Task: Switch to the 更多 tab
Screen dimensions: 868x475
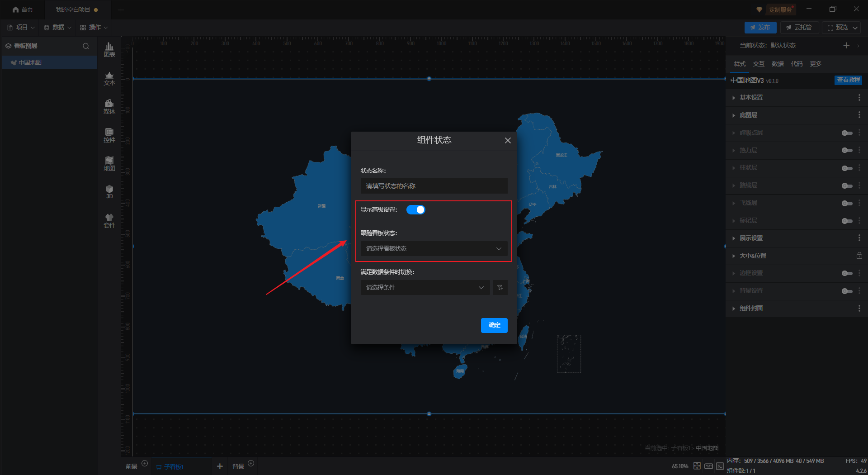Action: click(x=816, y=64)
